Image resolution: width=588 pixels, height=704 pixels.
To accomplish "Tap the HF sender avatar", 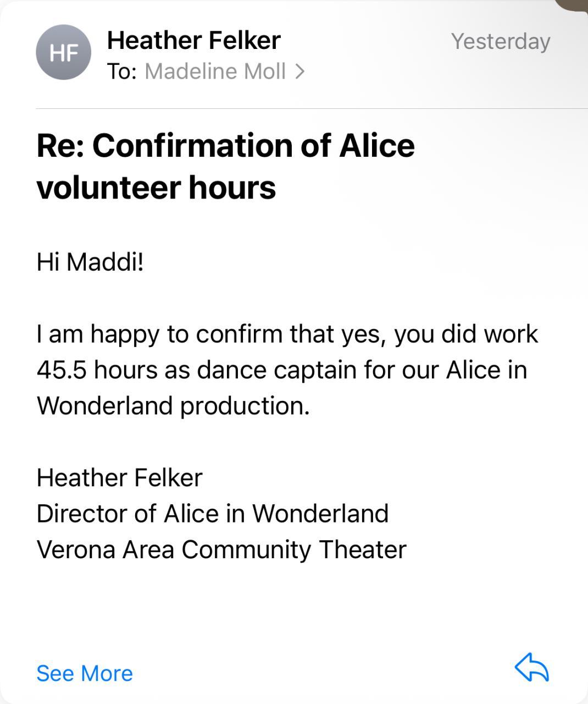I will point(63,53).
